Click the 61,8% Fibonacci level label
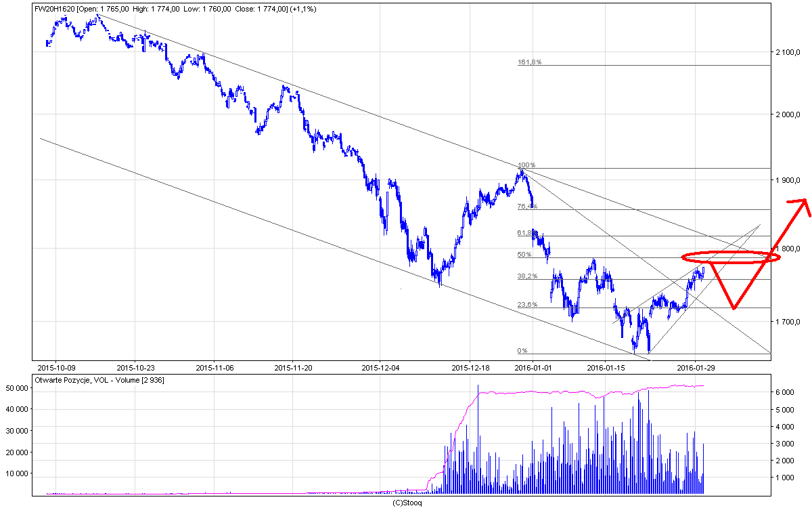The width and height of the screenshot is (812, 508). point(528,233)
